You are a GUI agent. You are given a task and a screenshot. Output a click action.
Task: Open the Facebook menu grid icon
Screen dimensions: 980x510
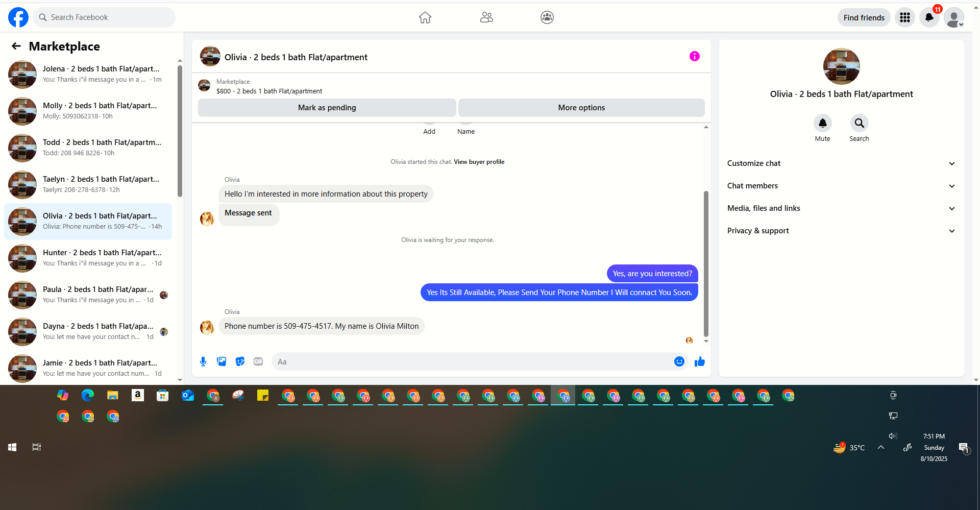pyautogui.click(x=905, y=17)
